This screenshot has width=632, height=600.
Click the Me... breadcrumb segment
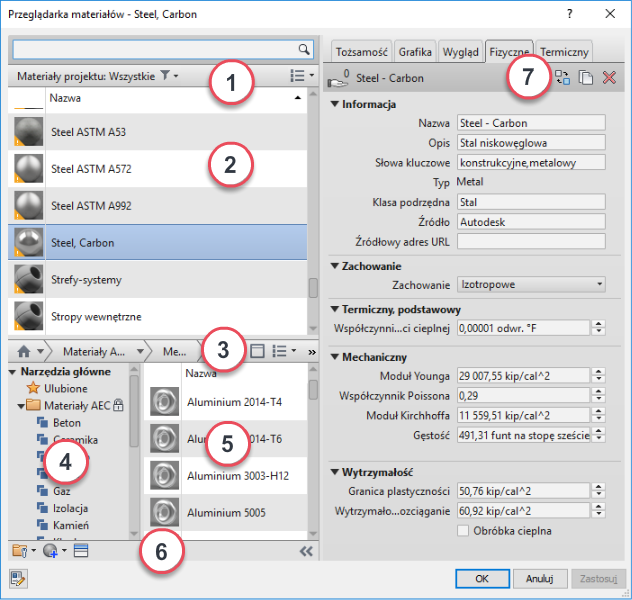point(175,352)
